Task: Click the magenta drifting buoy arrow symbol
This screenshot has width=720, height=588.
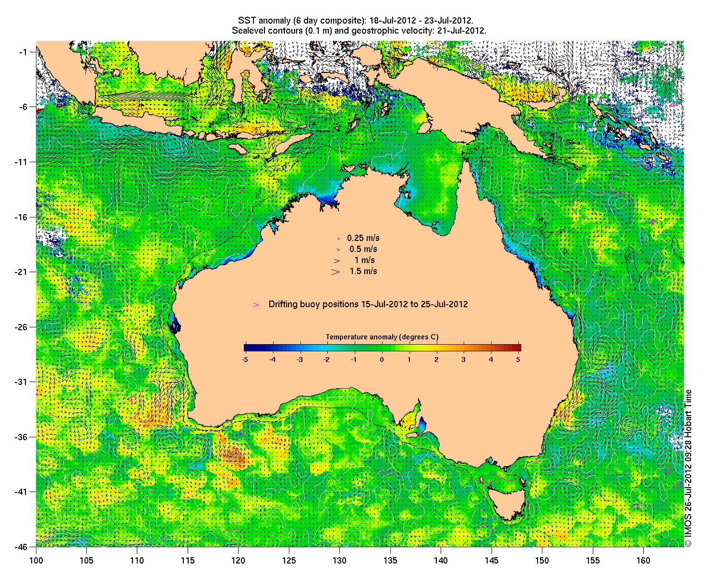Action: (256, 305)
